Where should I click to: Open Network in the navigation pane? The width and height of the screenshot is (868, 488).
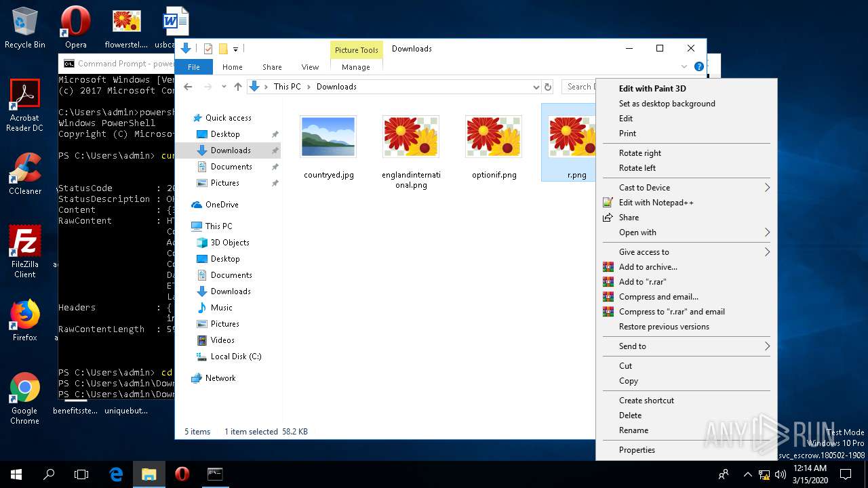point(220,378)
